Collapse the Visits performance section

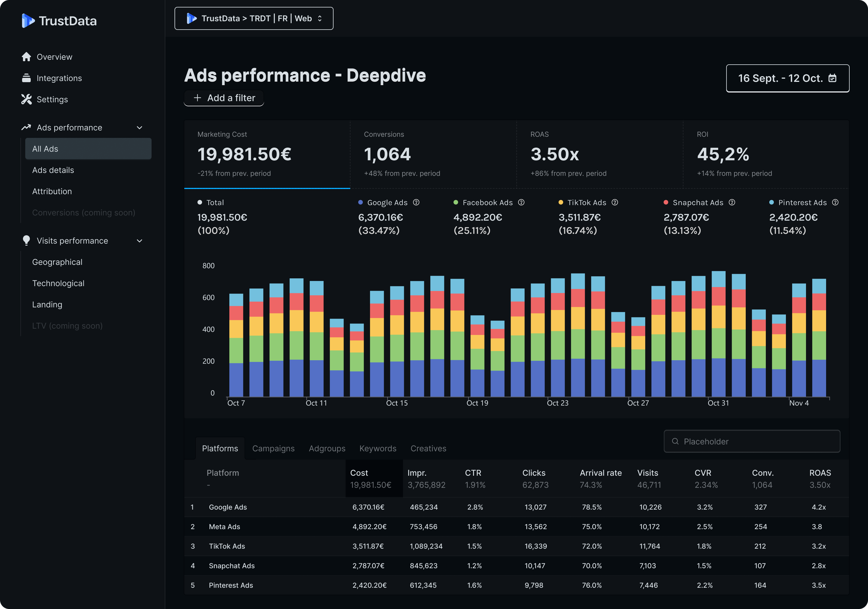click(139, 240)
